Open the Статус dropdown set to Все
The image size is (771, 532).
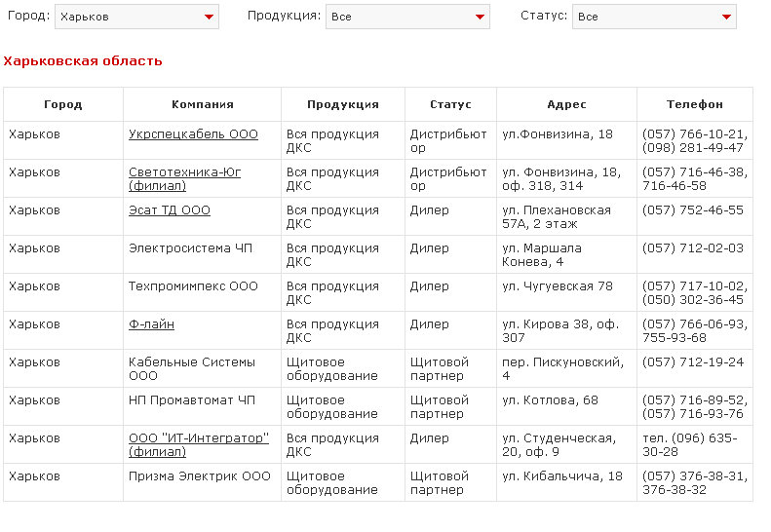pos(654,17)
